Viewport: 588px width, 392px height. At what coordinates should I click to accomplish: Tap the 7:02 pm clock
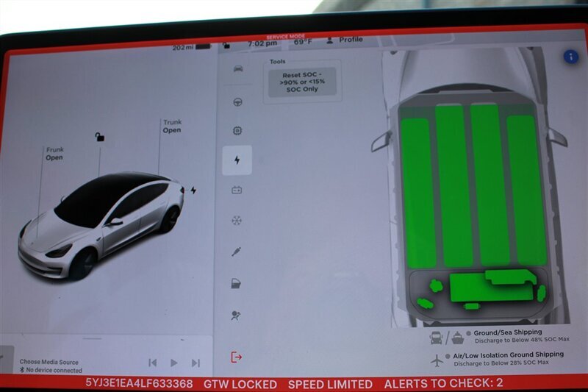pyautogui.click(x=262, y=43)
